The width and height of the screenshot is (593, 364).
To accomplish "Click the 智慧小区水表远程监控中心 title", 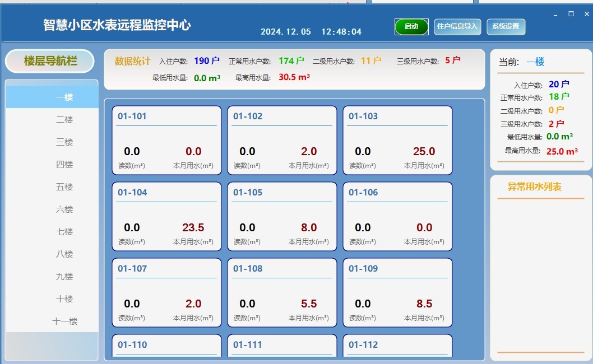I will pos(117,25).
